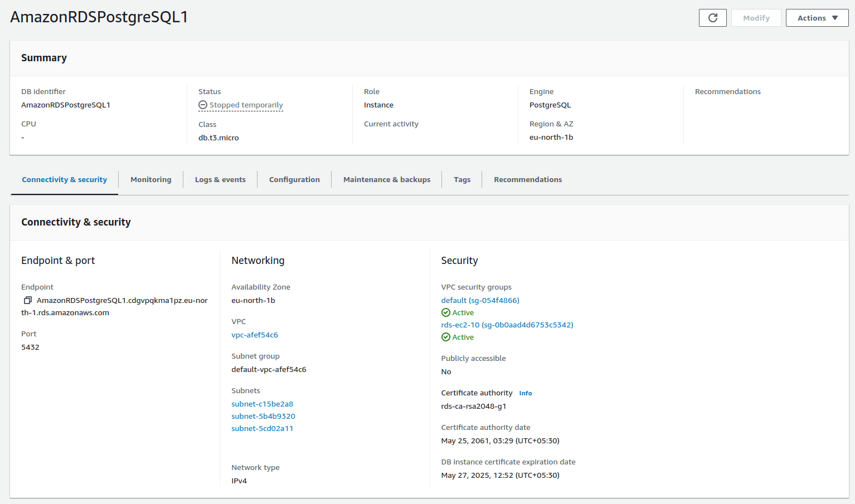
Task: Open the default (sg-054f4866) security group
Action: (x=480, y=300)
